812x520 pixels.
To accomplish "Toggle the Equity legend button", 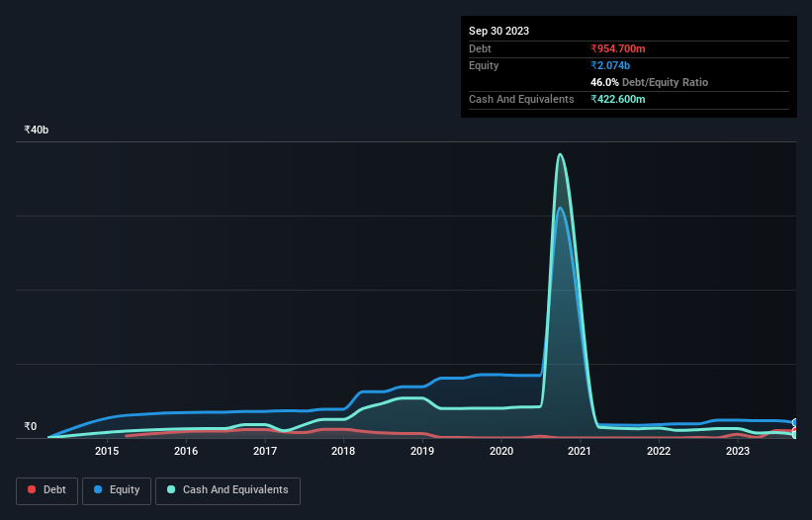I will 117,490.
